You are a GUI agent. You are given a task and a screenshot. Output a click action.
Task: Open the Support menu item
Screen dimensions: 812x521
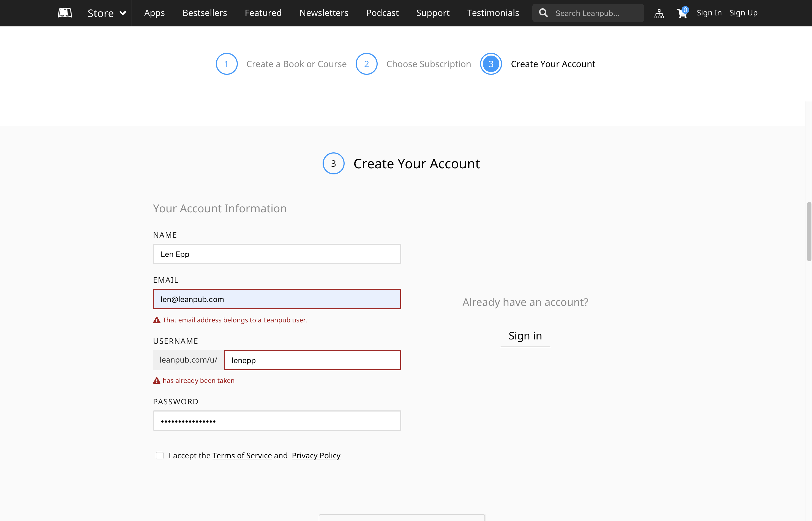point(433,13)
